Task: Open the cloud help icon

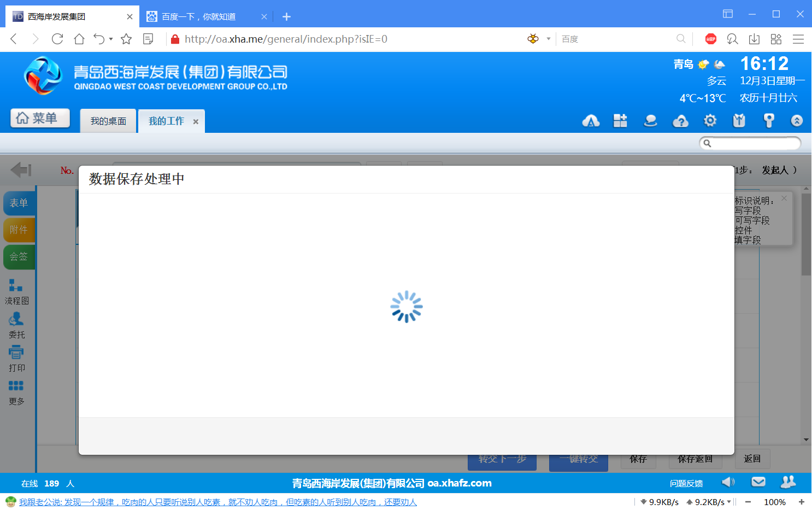Action: (680, 121)
